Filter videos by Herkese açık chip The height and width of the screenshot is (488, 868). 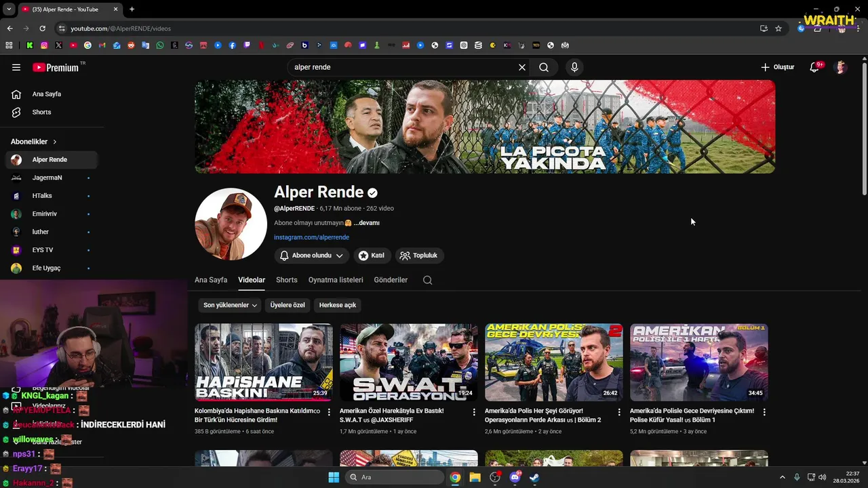[x=338, y=305]
